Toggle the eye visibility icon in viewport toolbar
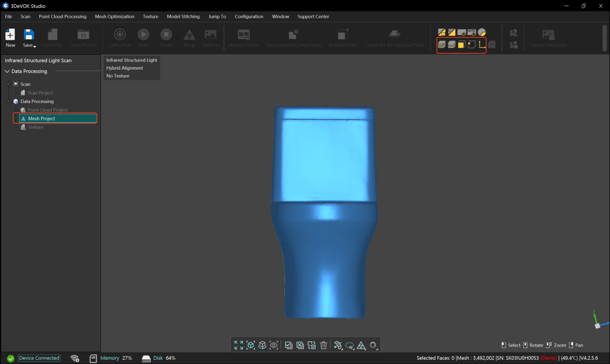The width and height of the screenshot is (610, 364). coord(275,345)
